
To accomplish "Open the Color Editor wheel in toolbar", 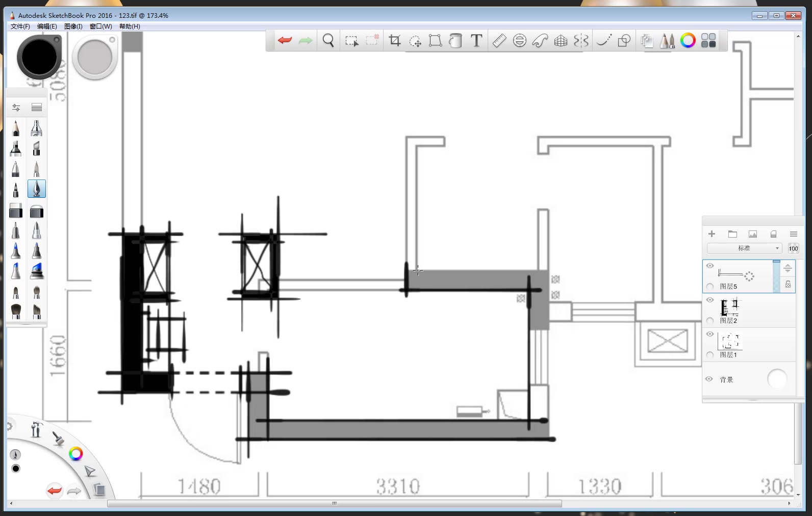I will click(x=688, y=40).
